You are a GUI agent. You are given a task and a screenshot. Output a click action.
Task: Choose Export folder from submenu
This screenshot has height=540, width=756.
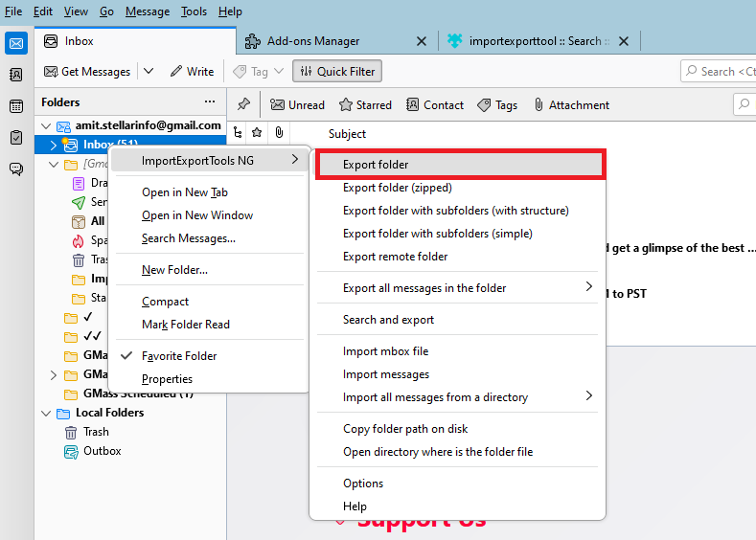coord(461,165)
